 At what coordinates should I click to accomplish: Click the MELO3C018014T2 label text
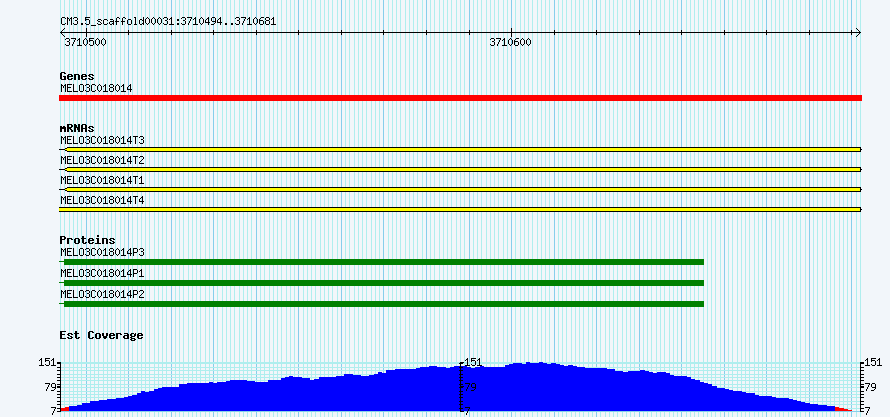(102, 160)
